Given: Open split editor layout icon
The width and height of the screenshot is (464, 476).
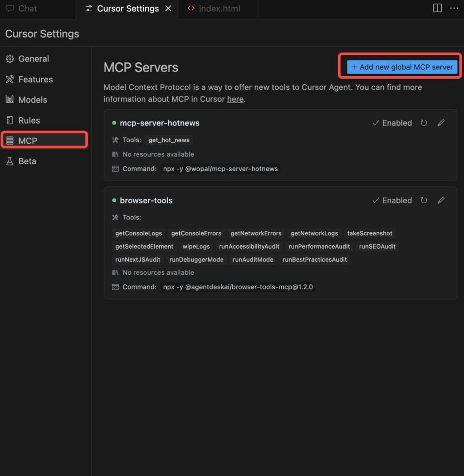Looking at the screenshot, I should pos(437,8).
